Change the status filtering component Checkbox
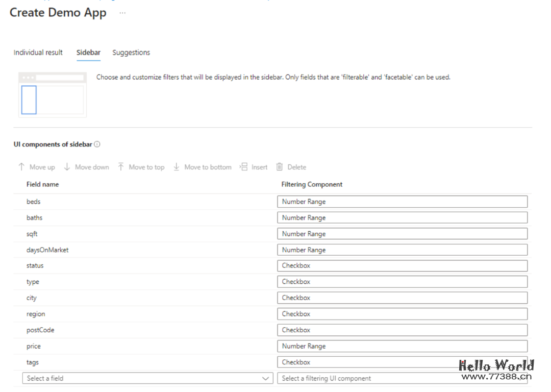Image resolution: width=551 pixels, height=392 pixels. (402, 266)
